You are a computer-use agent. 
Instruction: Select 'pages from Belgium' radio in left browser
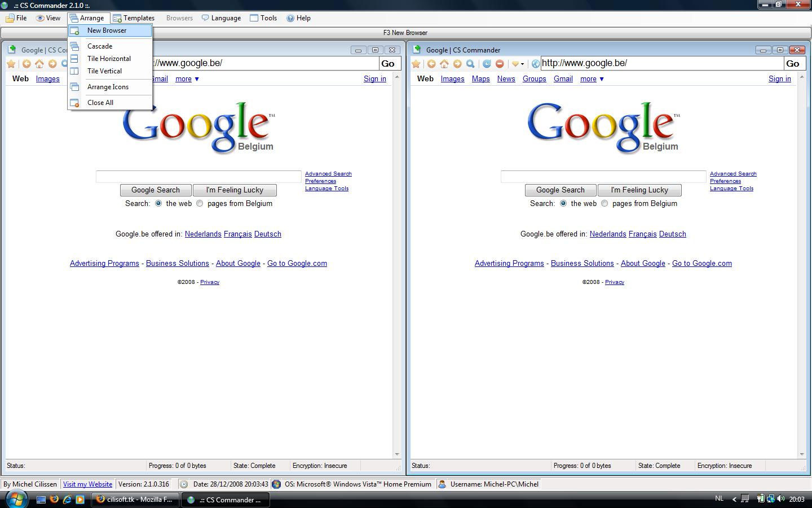200,203
